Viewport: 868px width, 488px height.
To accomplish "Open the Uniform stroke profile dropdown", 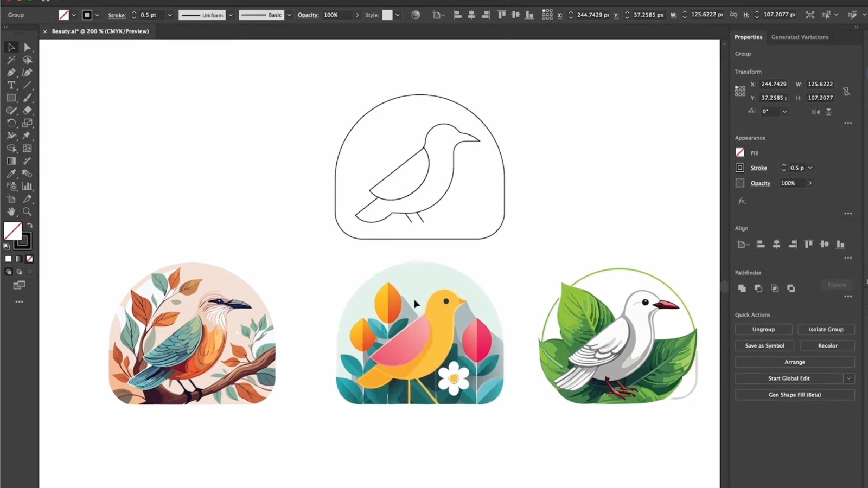I will (231, 15).
